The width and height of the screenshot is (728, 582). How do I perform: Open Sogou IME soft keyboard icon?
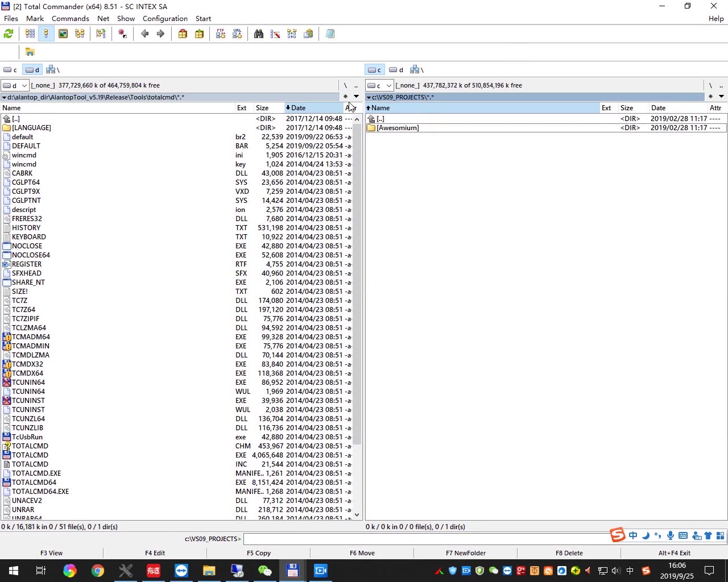683,535
